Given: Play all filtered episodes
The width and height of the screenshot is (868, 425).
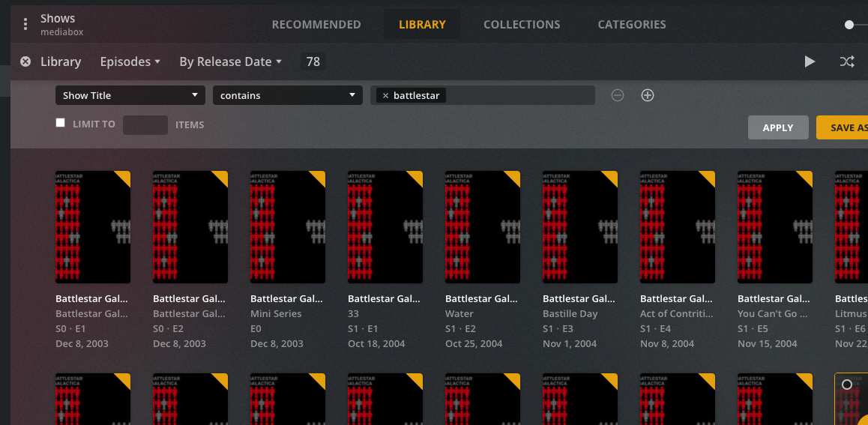Looking at the screenshot, I should point(810,61).
